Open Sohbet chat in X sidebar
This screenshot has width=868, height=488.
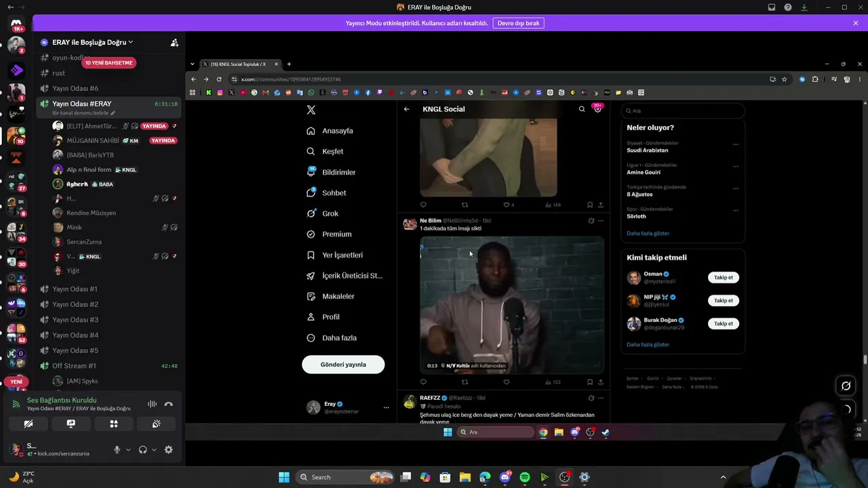click(326, 193)
